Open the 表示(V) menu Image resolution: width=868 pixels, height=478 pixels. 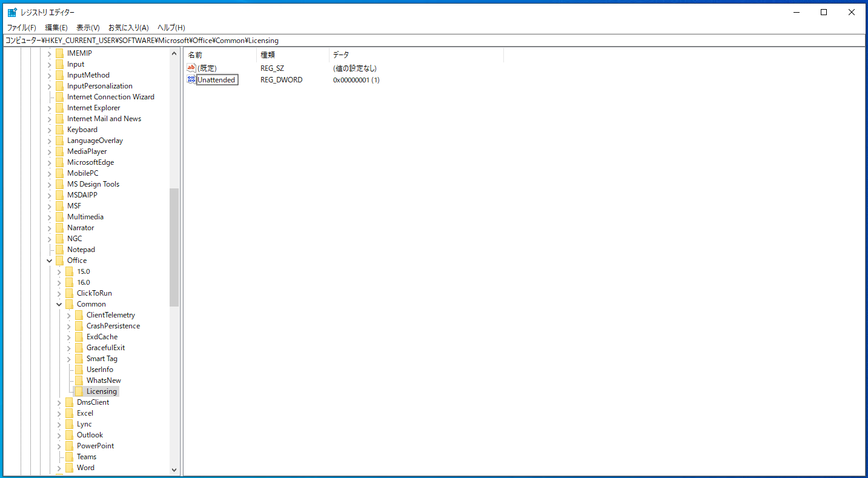click(x=88, y=28)
